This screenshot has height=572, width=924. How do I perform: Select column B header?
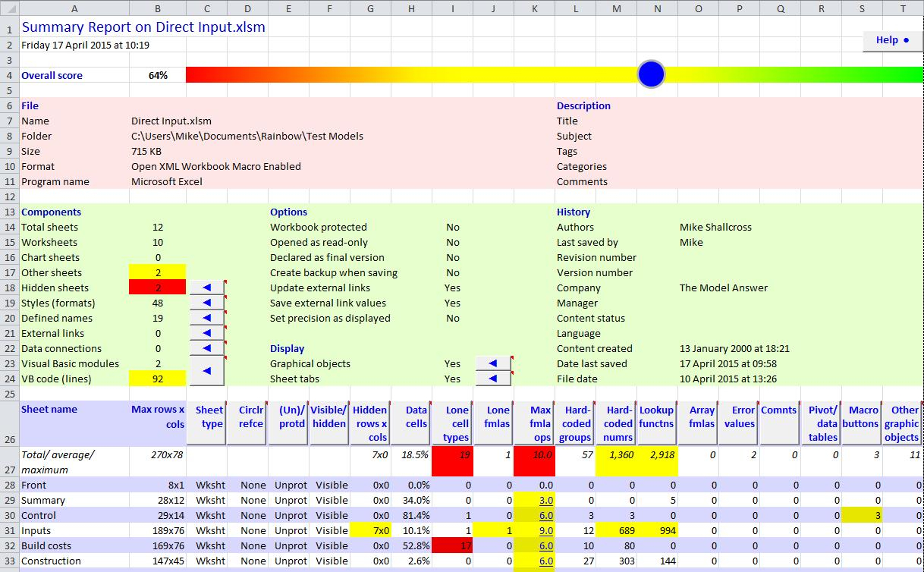[x=157, y=8]
